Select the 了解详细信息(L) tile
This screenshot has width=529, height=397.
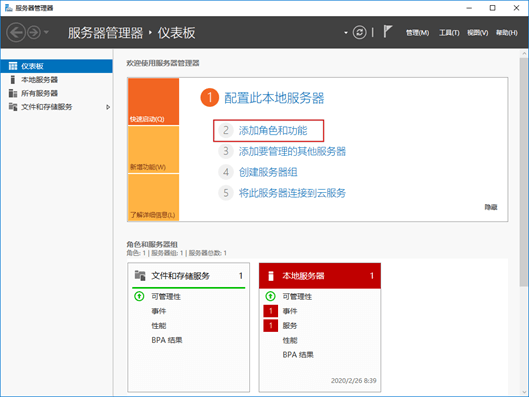click(154, 197)
